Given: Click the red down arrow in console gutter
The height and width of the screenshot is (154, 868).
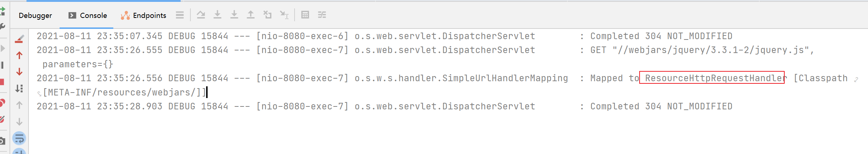Looking at the screenshot, I should click(19, 72).
